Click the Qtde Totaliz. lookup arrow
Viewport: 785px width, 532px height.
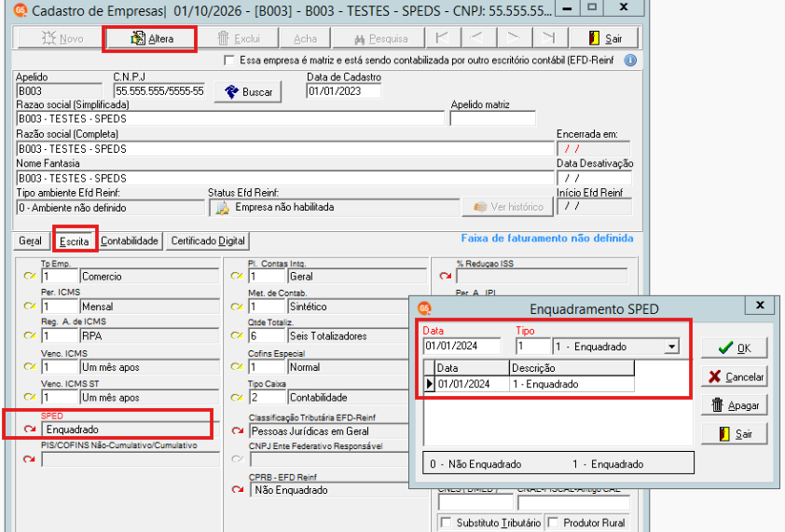[237, 335]
